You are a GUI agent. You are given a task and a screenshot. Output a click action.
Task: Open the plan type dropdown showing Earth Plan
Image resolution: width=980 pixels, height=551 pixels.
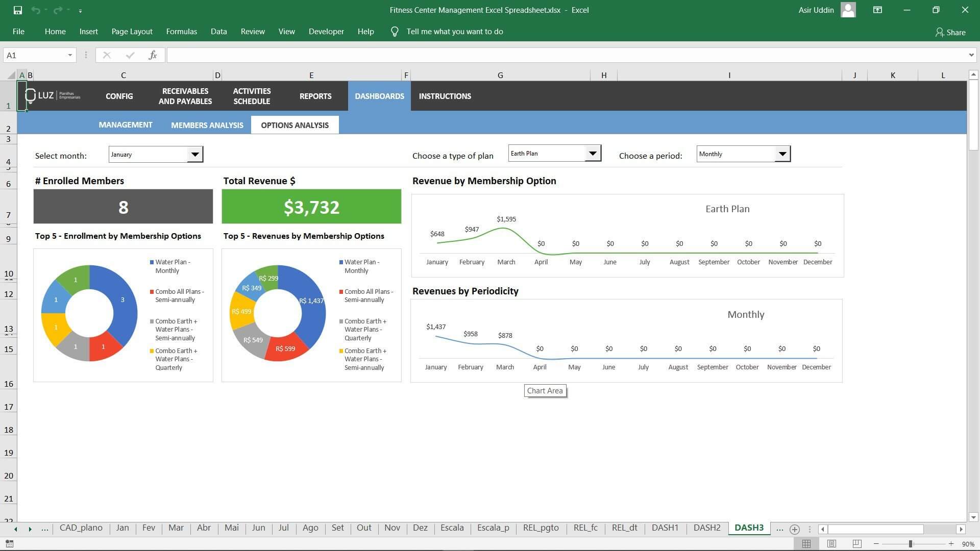[x=593, y=153]
